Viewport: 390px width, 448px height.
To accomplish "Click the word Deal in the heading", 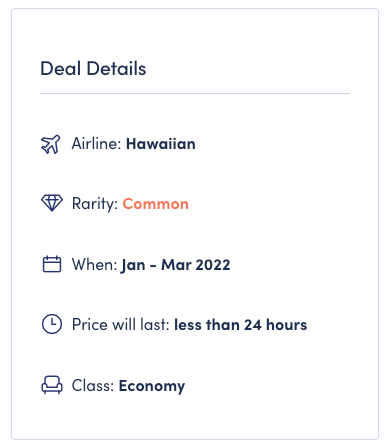I will coord(61,69).
